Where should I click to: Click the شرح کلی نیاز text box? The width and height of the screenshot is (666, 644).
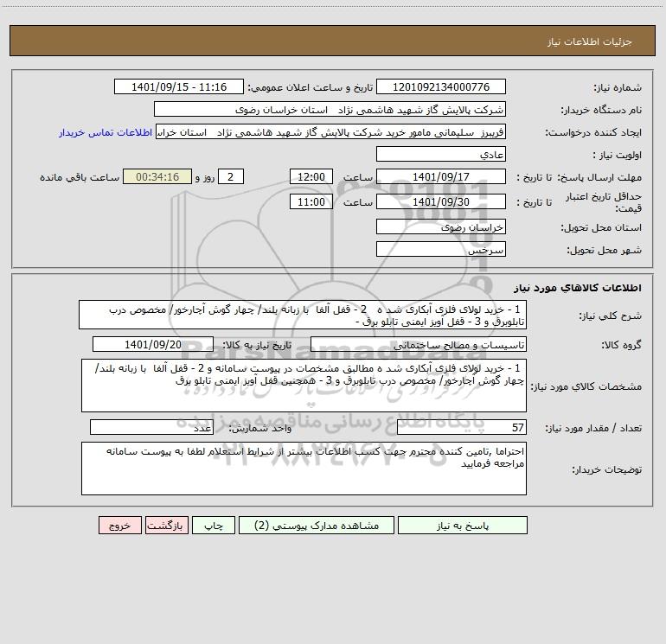point(303,315)
